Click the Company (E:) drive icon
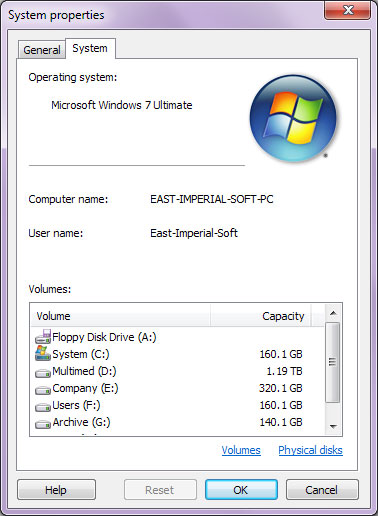Screen dimensions: 378x516 [43, 390]
